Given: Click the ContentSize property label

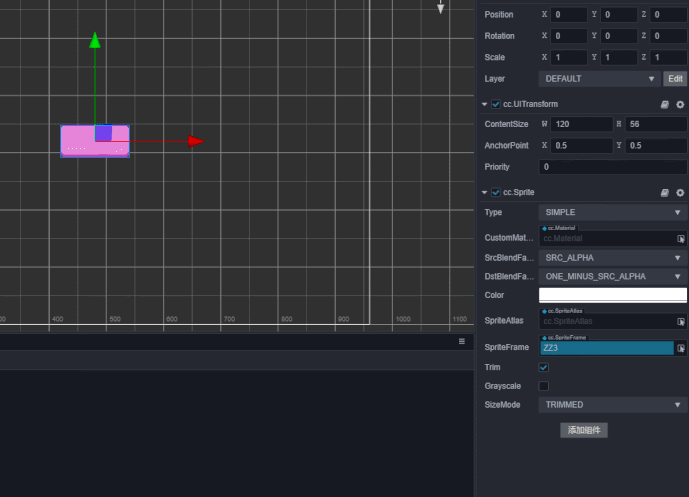Looking at the screenshot, I should pyautogui.click(x=506, y=124).
